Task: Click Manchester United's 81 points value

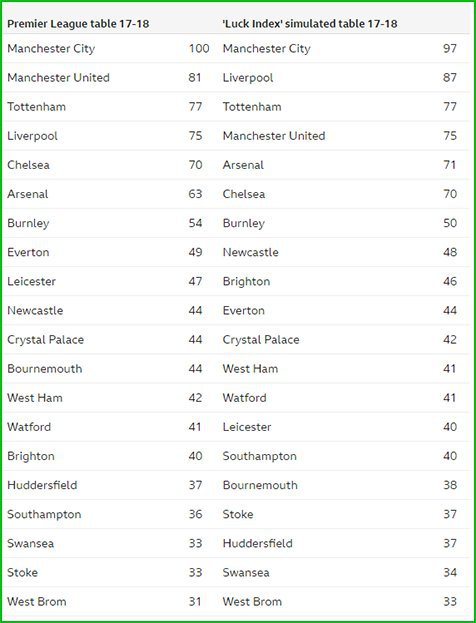Action: click(x=195, y=77)
